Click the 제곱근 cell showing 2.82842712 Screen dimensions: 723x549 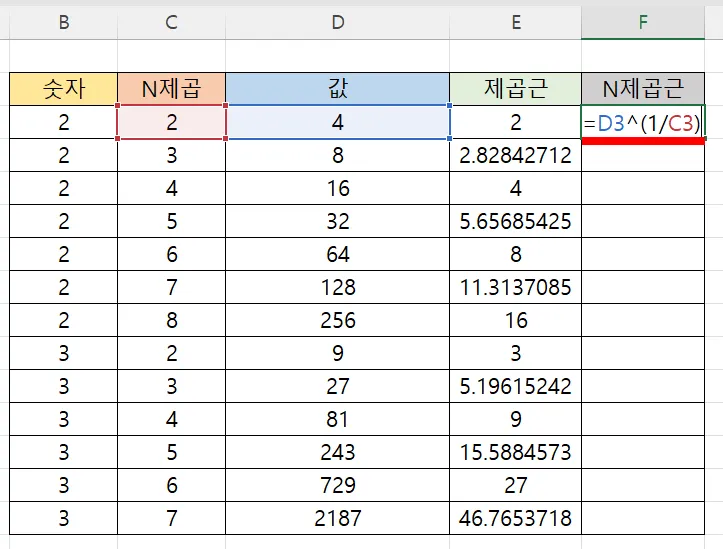click(516, 155)
